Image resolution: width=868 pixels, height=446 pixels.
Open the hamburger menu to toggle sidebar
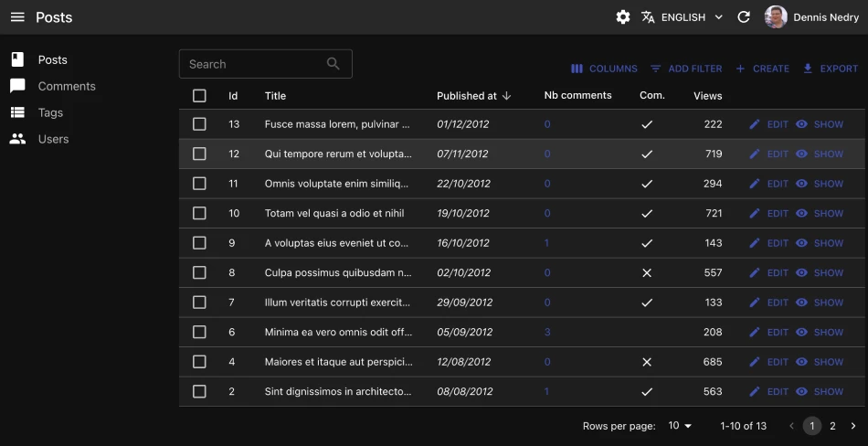[17, 17]
